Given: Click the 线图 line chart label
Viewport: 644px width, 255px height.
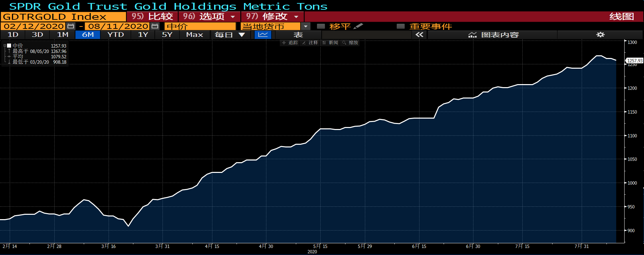Looking at the screenshot, I should [622, 16].
